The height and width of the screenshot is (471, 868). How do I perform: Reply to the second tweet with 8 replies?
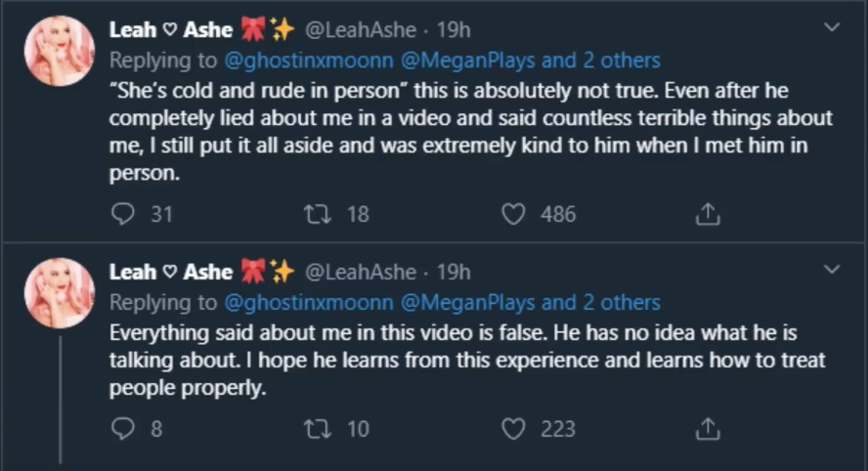click(122, 428)
